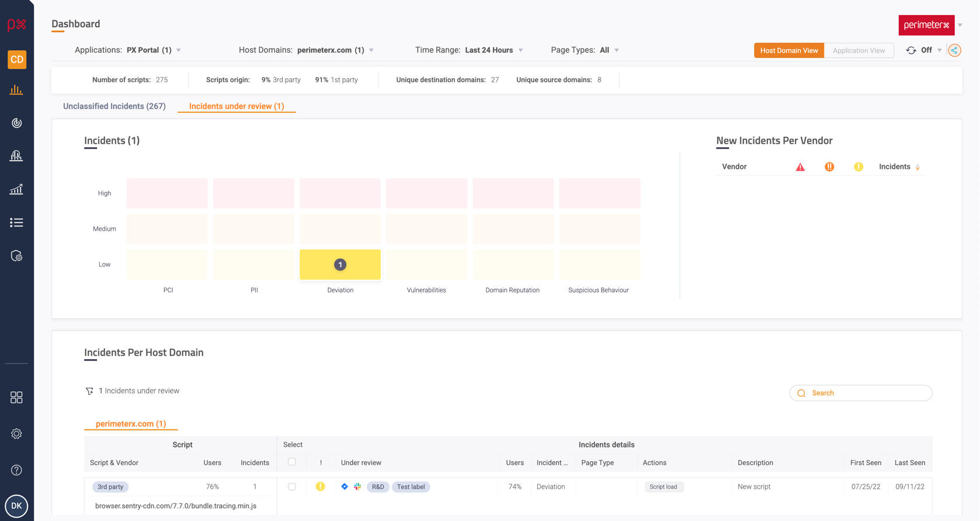Screen dimensions: 980x521
Task: Select the perimeterx.com (1) domain tab
Action: coord(131,423)
